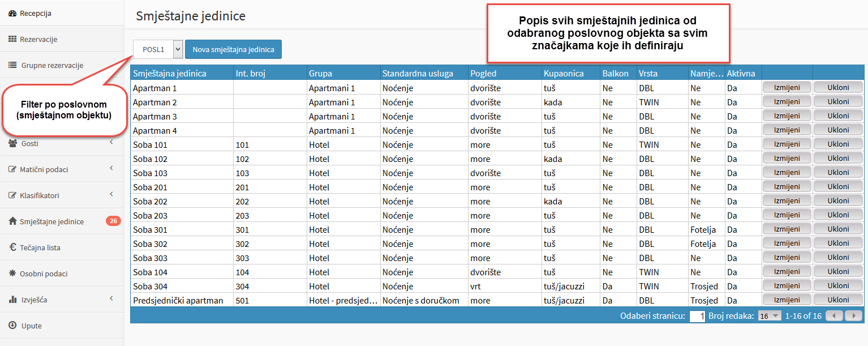Open Upute in the sidebar
The width and height of the screenshot is (868, 346).
tap(62, 326)
